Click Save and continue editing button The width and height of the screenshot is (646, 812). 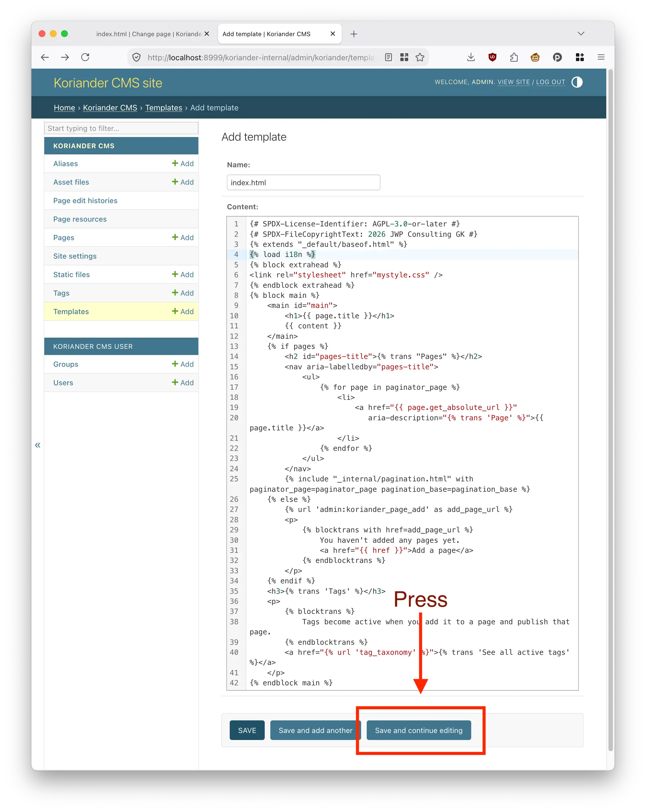(419, 730)
